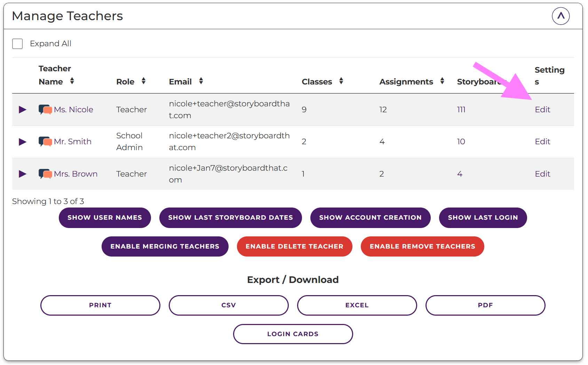Expand the Mrs. Brown row triangle
588x365 pixels.
[x=23, y=174]
